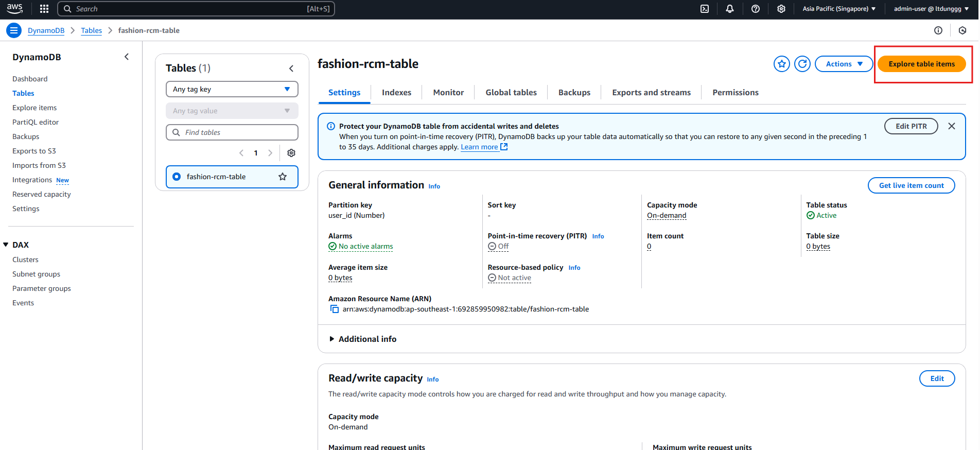Open Imports from S3 in sidebar
This screenshot has width=980, height=450.
click(39, 165)
